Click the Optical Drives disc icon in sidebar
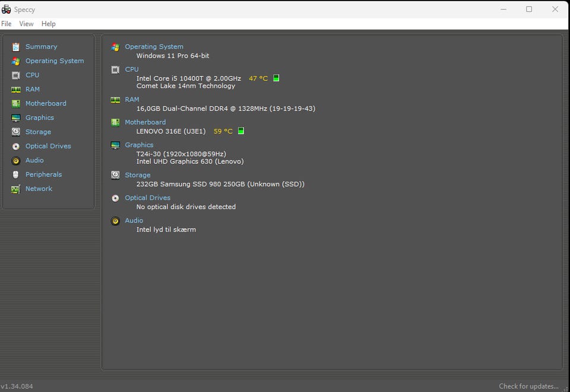Viewport: 570px width, 392px height. tap(15, 146)
